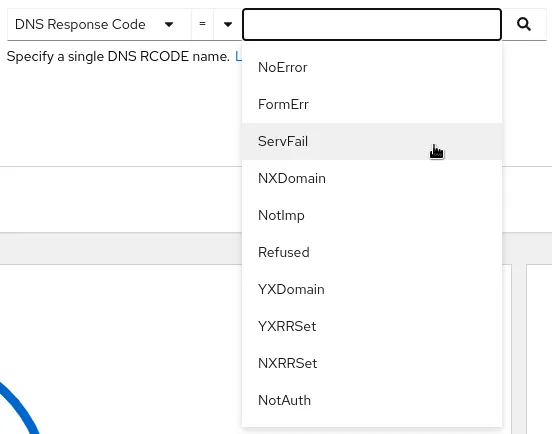This screenshot has height=434, width=552.
Task: Choose the NotAuth entry
Action: (372, 400)
